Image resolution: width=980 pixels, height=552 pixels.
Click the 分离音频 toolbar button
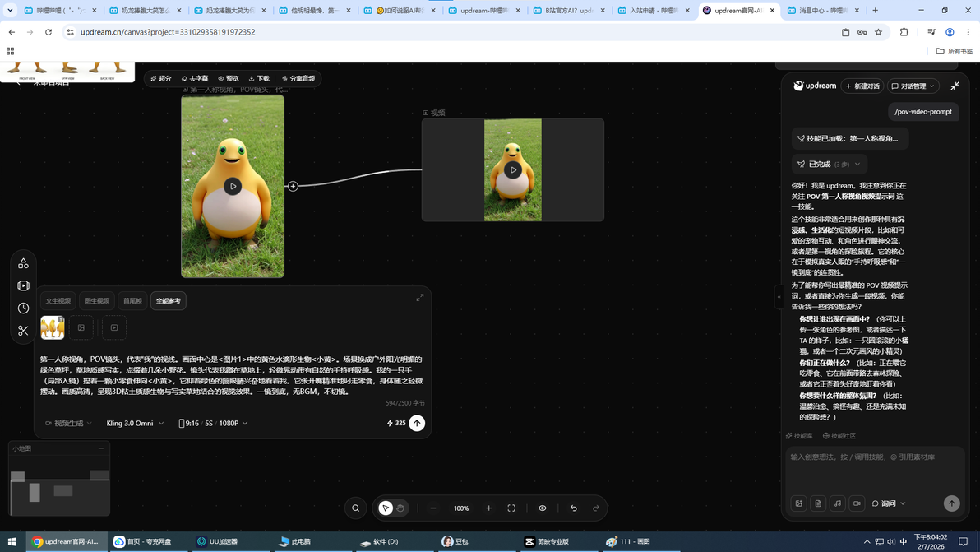click(298, 79)
